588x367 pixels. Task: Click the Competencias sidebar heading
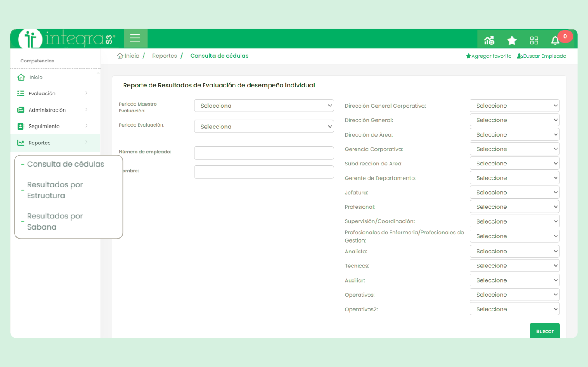point(37,61)
